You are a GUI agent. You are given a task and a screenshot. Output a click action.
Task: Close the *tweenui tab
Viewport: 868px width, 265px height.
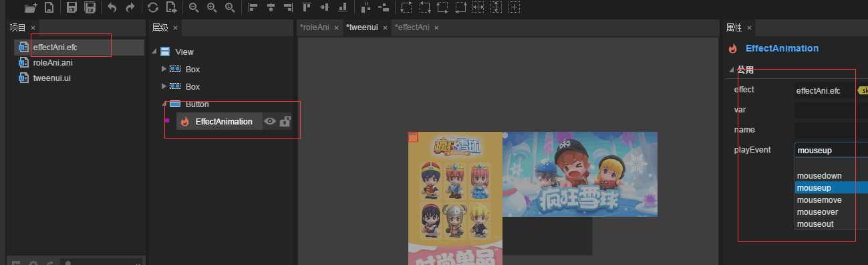click(385, 27)
